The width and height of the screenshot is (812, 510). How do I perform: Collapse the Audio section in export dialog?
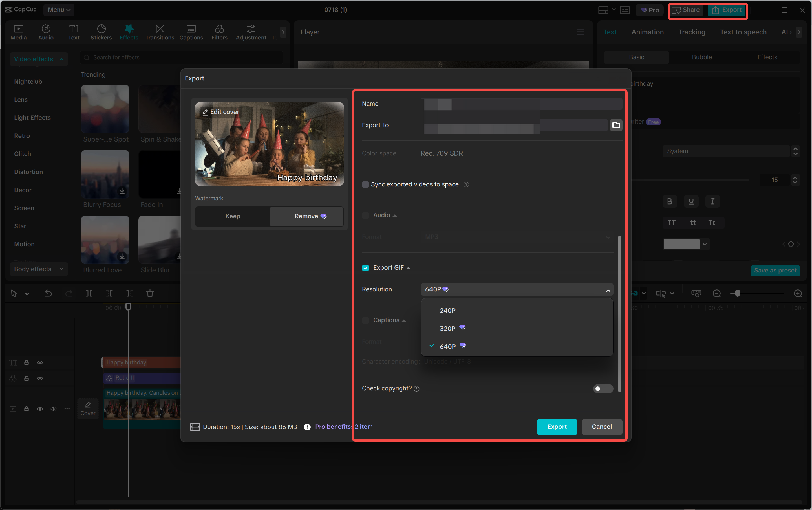[394, 215]
